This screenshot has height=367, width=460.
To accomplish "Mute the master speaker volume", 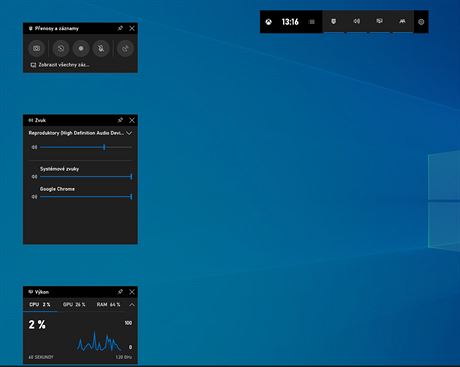I will point(34,147).
